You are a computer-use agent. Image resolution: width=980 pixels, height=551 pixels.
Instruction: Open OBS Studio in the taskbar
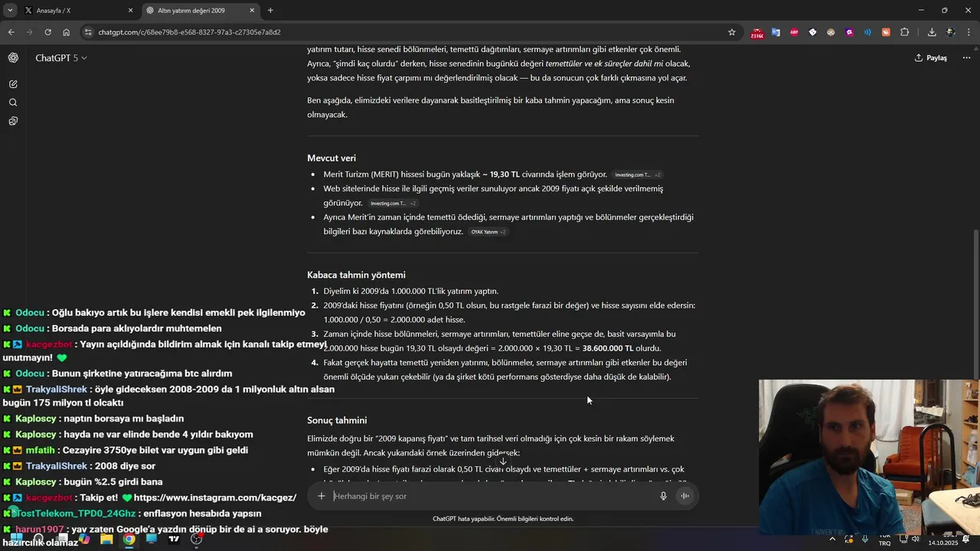click(197, 539)
